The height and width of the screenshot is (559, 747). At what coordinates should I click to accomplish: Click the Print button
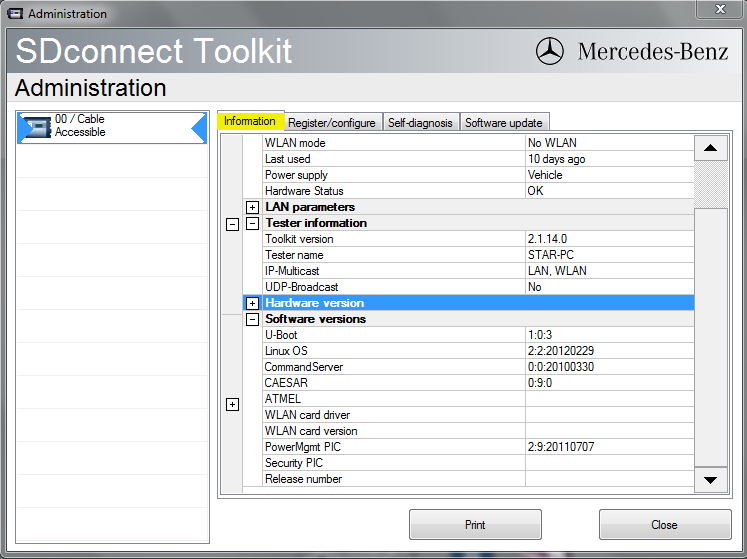click(475, 525)
